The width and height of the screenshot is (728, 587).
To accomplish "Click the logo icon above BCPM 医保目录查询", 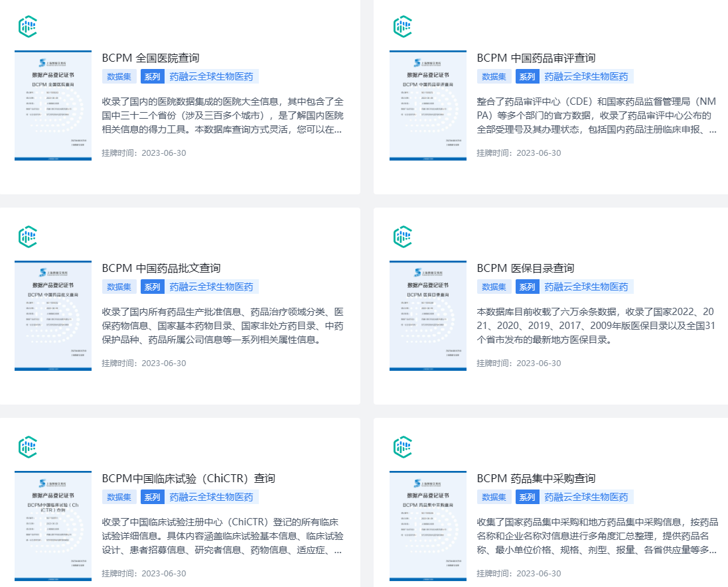I will [x=402, y=236].
